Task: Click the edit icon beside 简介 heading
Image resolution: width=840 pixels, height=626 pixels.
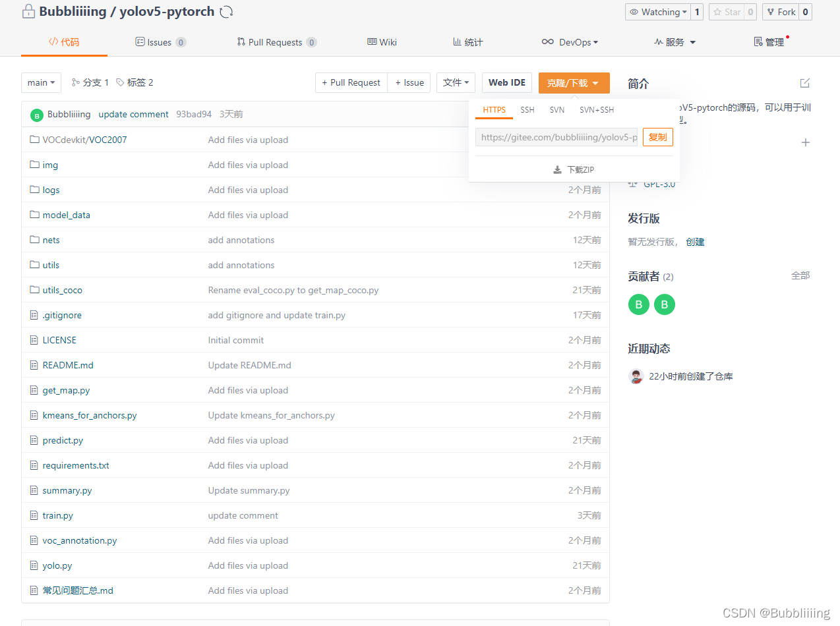Action: coord(804,83)
